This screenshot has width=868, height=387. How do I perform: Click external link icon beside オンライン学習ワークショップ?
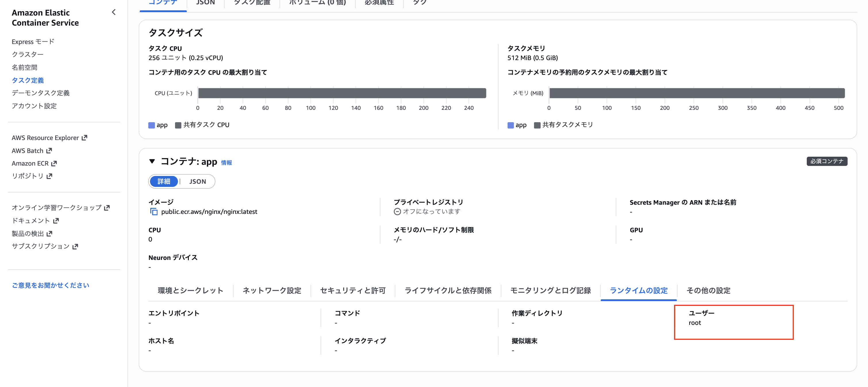(107, 208)
